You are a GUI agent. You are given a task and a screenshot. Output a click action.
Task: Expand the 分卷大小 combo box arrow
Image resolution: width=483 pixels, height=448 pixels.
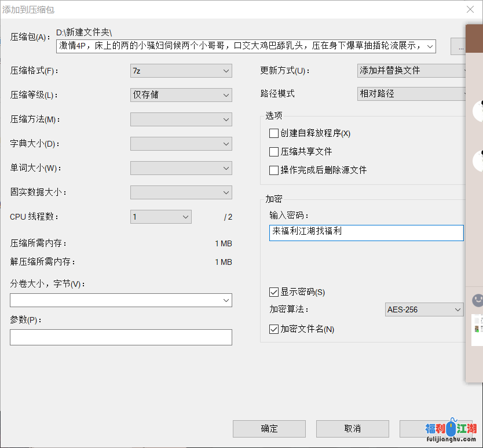(x=225, y=300)
